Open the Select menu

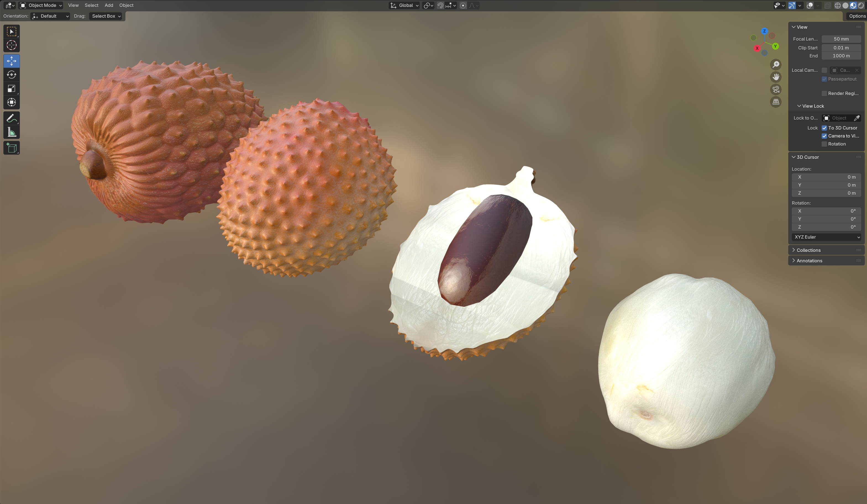tap(91, 5)
